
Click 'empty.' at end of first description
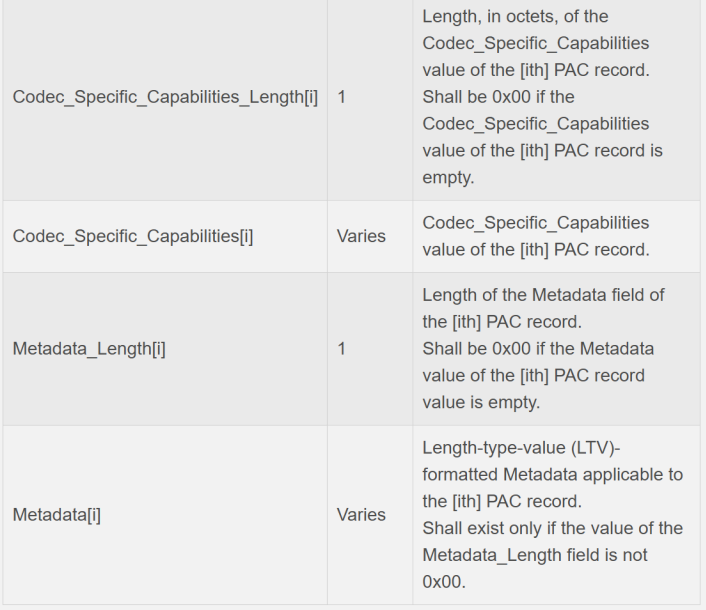click(448, 177)
